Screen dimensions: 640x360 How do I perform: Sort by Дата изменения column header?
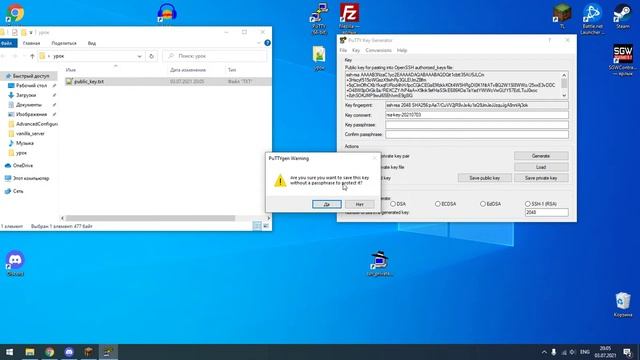(x=188, y=70)
